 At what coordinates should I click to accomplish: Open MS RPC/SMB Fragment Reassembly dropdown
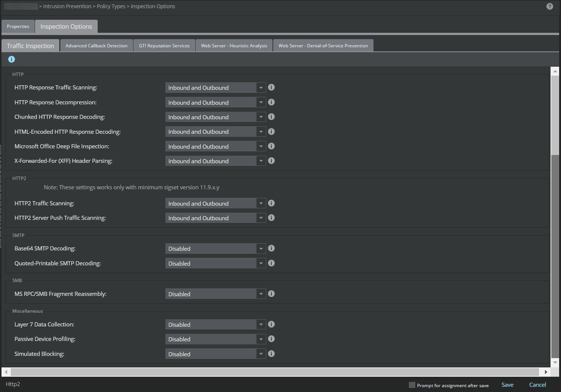(215, 294)
